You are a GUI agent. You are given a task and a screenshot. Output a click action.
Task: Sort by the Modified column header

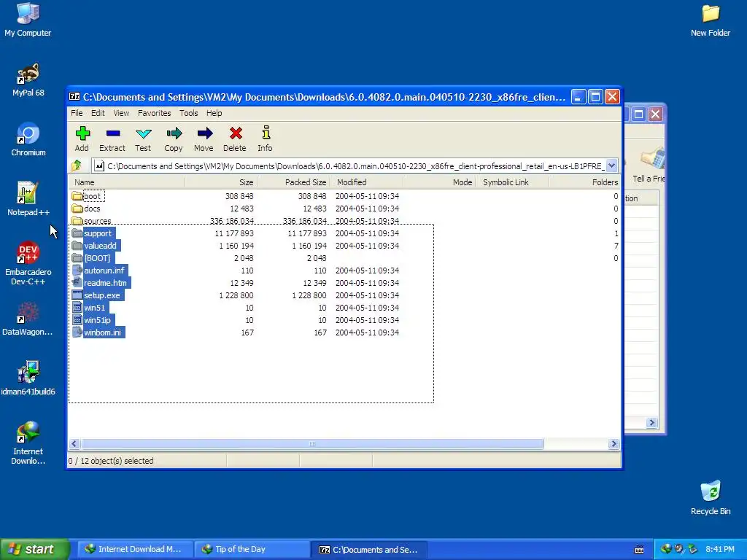(367, 182)
